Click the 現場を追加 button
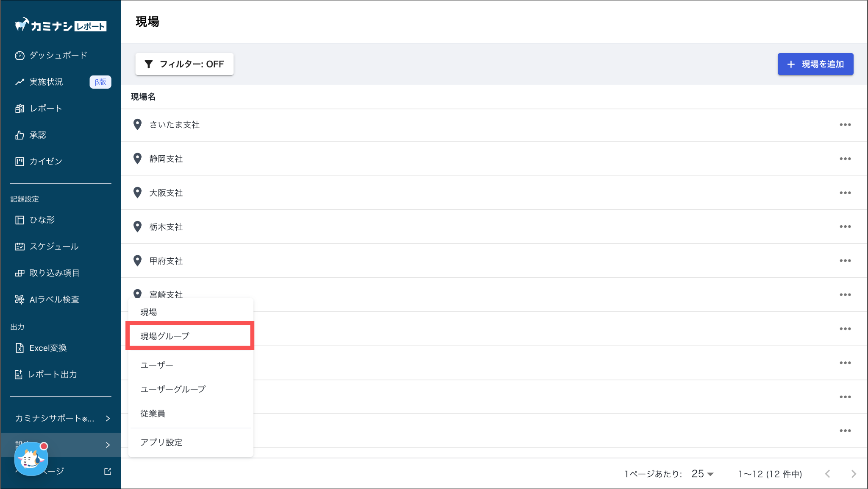This screenshot has width=868, height=489. (815, 64)
